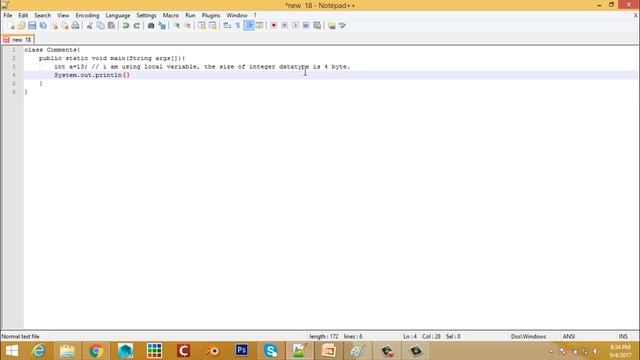Open Photoshop from the taskbar
Viewport: 640px width, 360px height.
point(242,351)
